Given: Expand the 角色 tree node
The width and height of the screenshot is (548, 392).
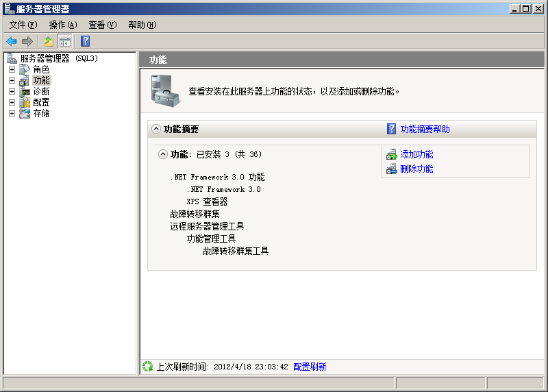Looking at the screenshot, I should pyautogui.click(x=12, y=70).
